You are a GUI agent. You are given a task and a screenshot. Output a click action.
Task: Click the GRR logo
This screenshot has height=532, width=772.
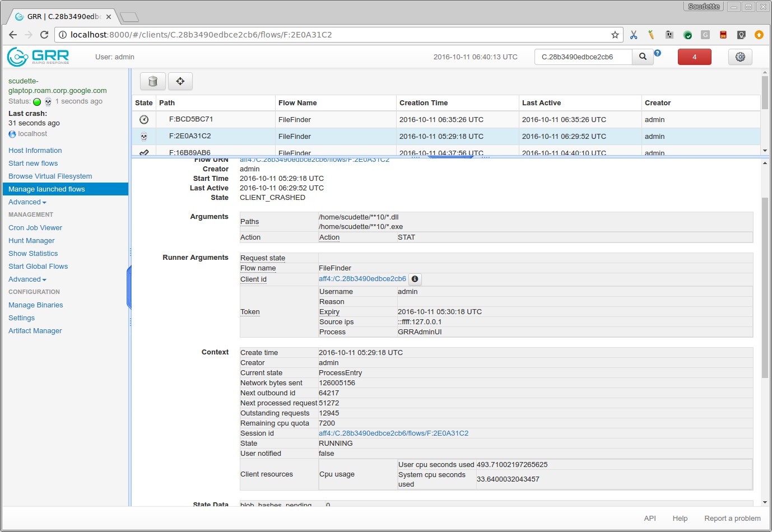point(38,56)
